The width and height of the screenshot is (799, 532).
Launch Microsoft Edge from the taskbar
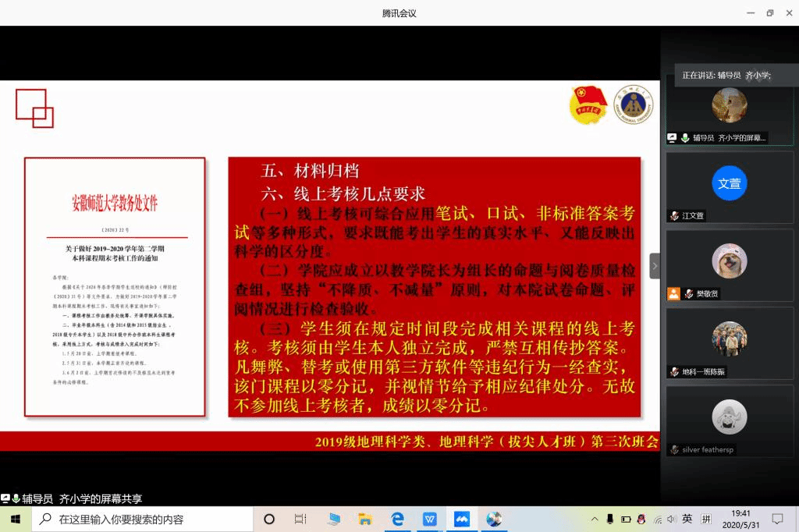[x=397, y=520]
